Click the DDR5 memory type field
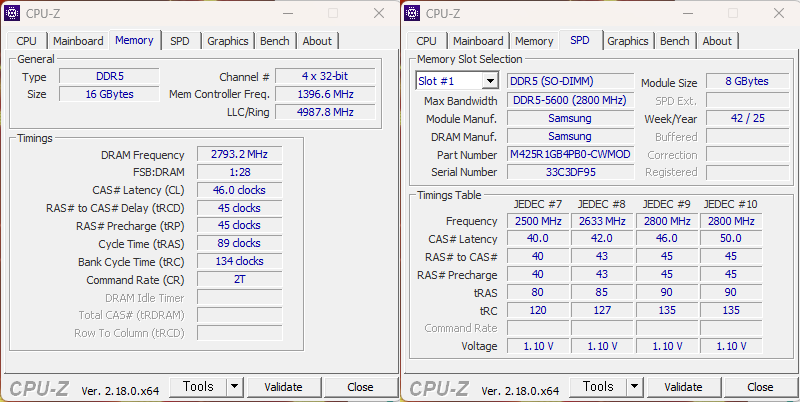The width and height of the screenshot is (800, 402). coord(110,77)
